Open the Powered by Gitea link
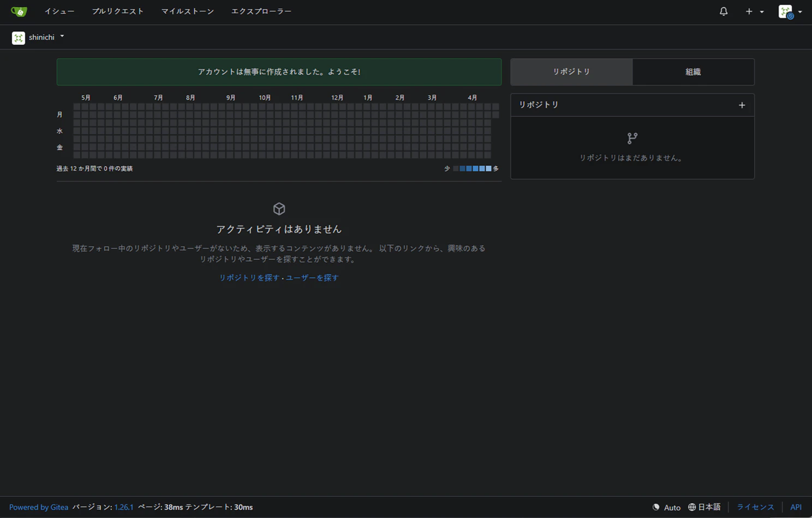Image resolution: width=812 pixels, height=518 pixels. [x=39, y=507]
